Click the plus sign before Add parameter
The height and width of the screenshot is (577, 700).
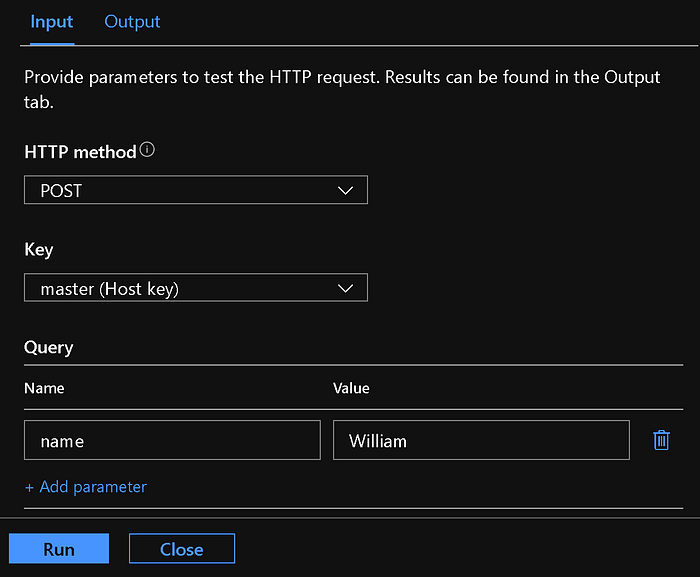pyautogui.click(x=30, y=487)
